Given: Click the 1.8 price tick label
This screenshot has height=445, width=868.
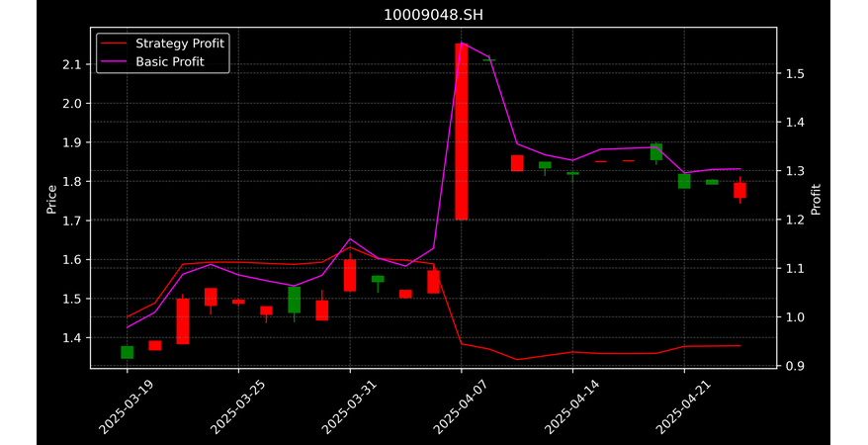Looking at the screenshot, I should [x=73, y=182].
